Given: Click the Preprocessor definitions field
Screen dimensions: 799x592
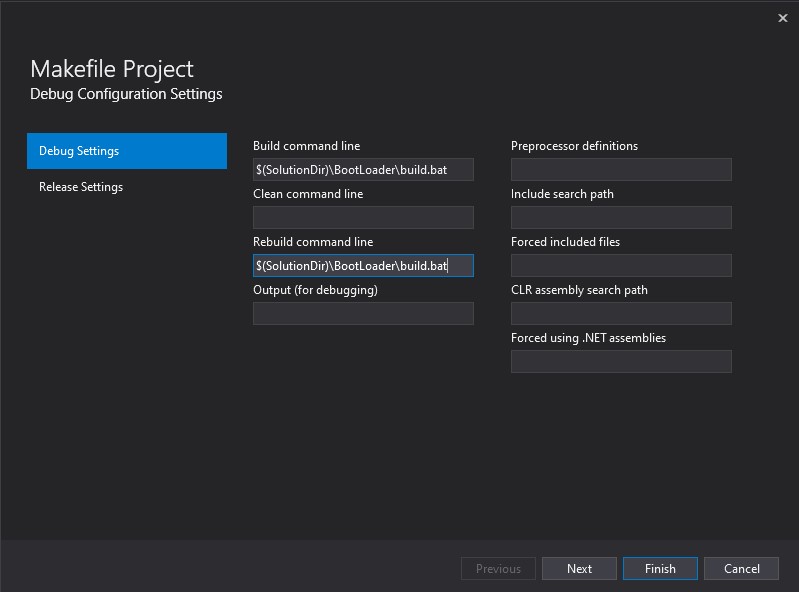Looking at the screenshot, I should pyautogui.click(x=621, y=170).
